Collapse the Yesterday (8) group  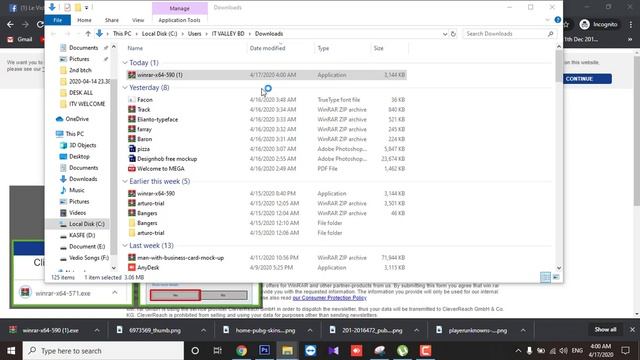coord(125,87)
